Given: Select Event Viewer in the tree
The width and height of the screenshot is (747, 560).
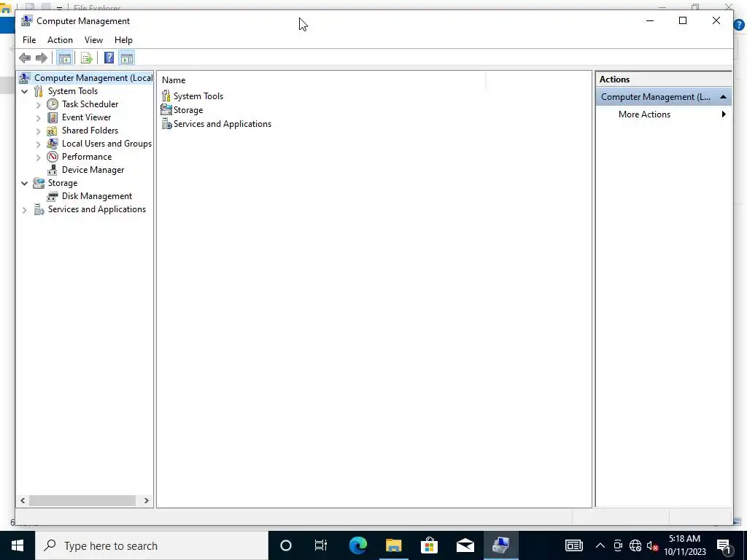Looking at the screenshot, I should tap(86, 117).
